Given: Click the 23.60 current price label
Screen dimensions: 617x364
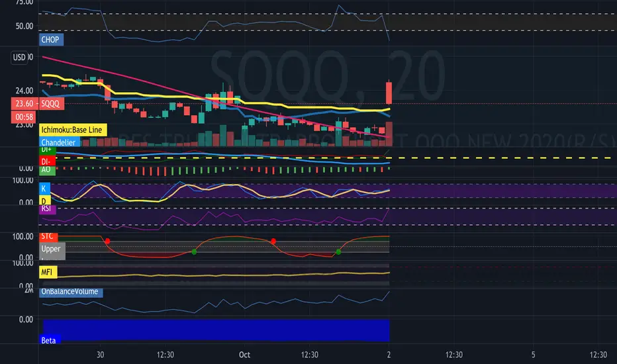Looking at the screenshot, I should [x=24, y=103].
